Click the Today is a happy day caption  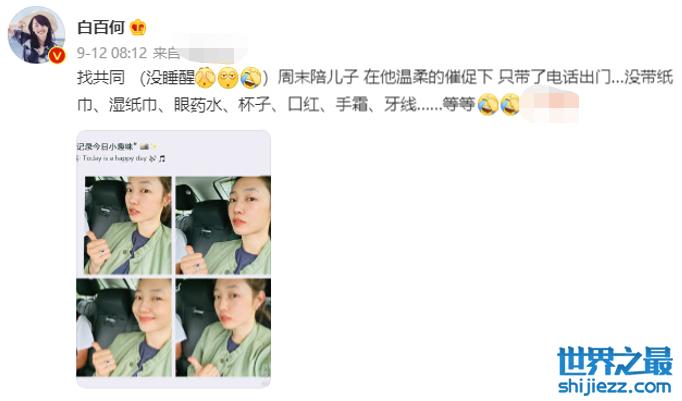[x=115, y=158]
